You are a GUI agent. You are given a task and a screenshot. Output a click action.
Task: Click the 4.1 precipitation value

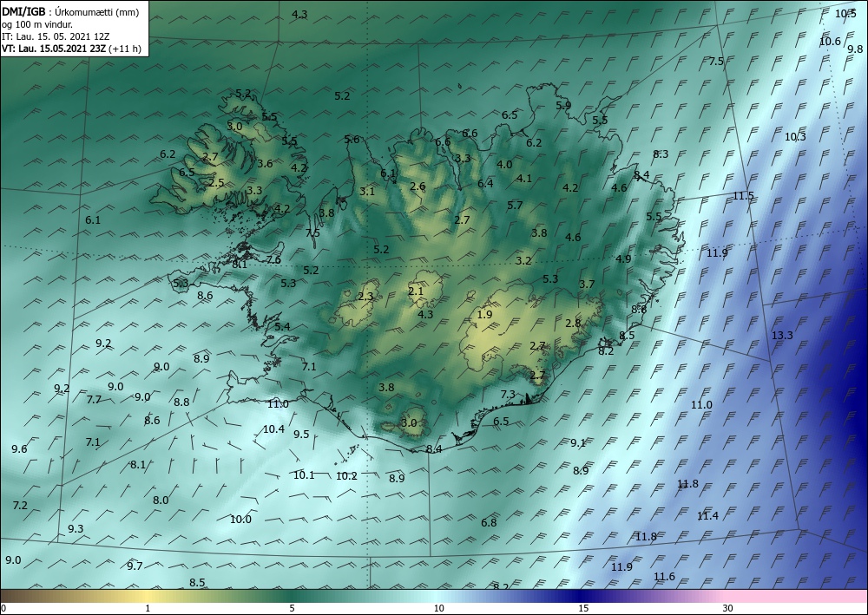point(523,178)
